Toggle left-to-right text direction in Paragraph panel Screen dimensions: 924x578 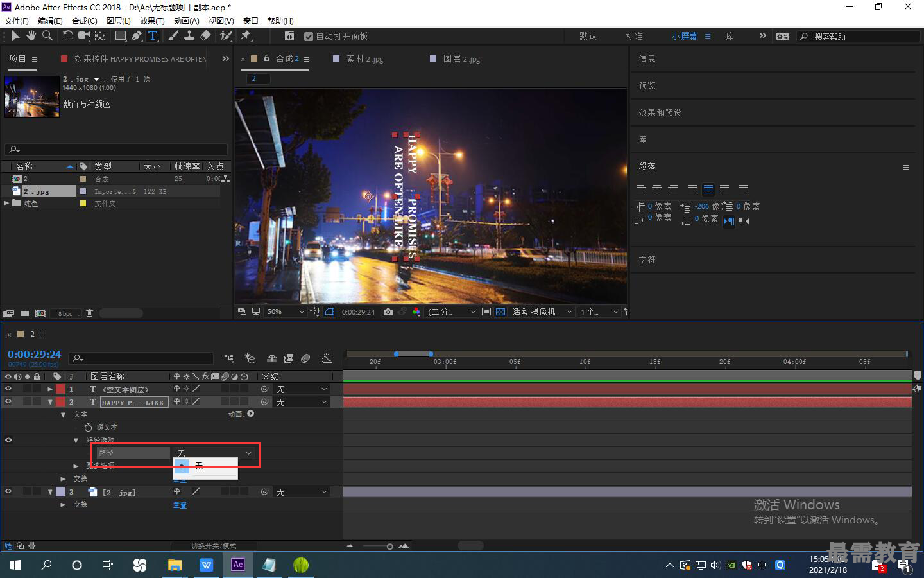pyautogui.click(x=729, y=222)
